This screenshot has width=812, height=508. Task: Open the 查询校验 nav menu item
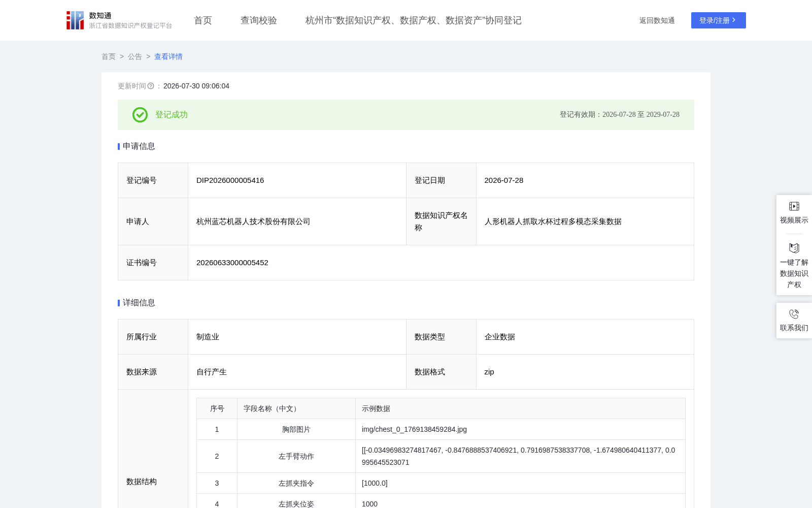[x=259, y=20]
